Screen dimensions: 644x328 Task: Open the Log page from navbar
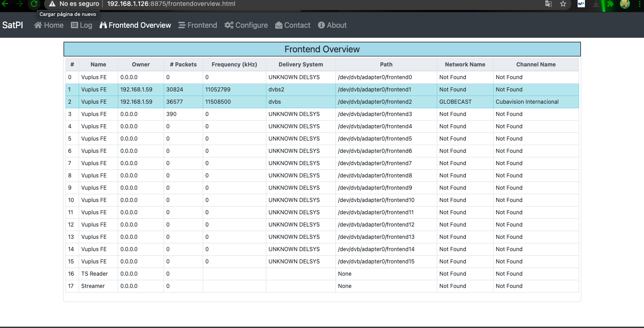coord(81,25)
